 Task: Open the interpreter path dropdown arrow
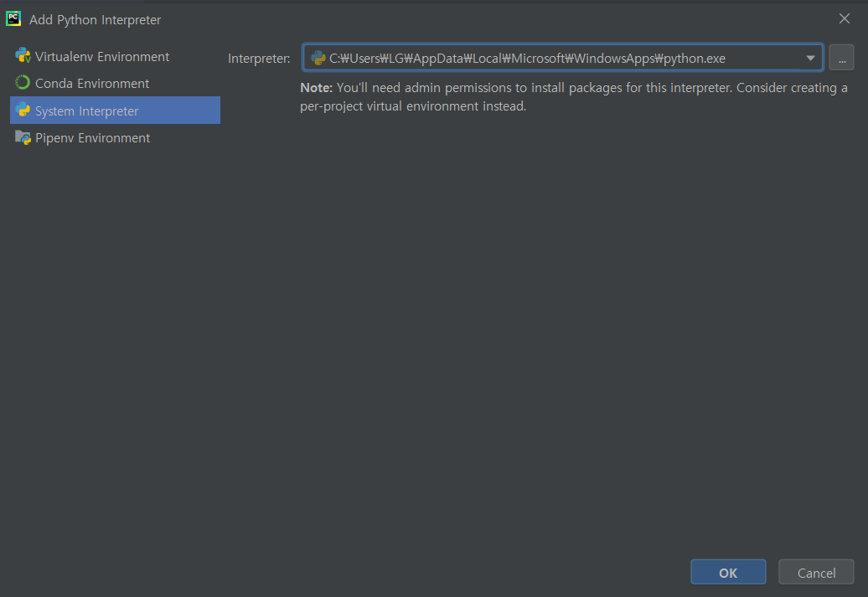810,58
